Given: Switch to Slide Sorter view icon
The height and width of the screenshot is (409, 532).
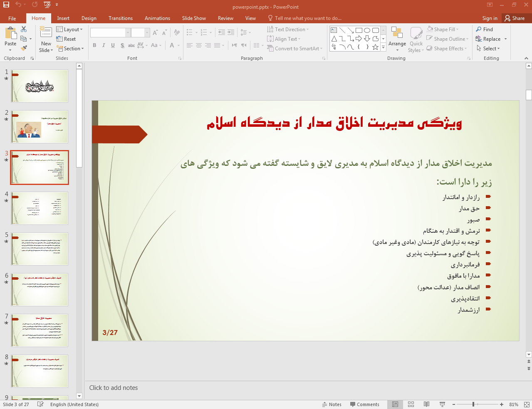Looking at the screenshot, I should tap(411, 404).
